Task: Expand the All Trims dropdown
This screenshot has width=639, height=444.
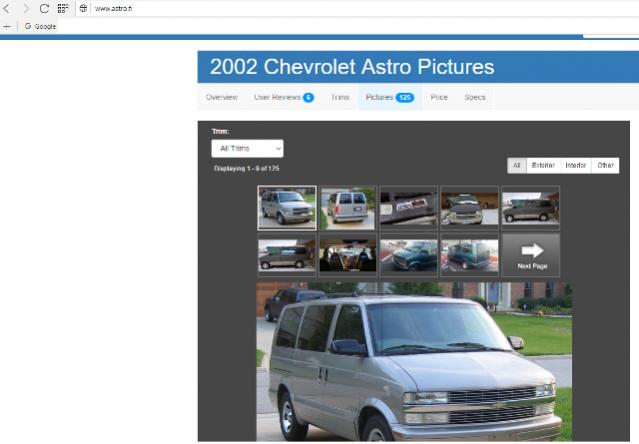Action: (x=247, y=148)
